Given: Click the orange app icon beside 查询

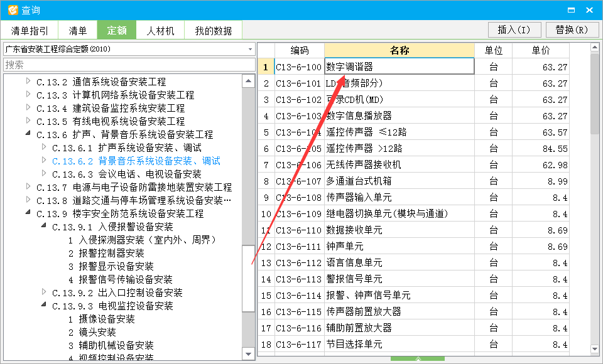Looking at the screenshot, I should click(13, 9).
